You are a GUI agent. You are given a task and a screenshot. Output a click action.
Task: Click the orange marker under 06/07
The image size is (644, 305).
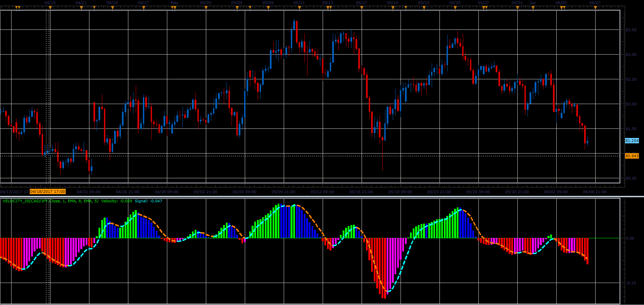click(595, 7)
